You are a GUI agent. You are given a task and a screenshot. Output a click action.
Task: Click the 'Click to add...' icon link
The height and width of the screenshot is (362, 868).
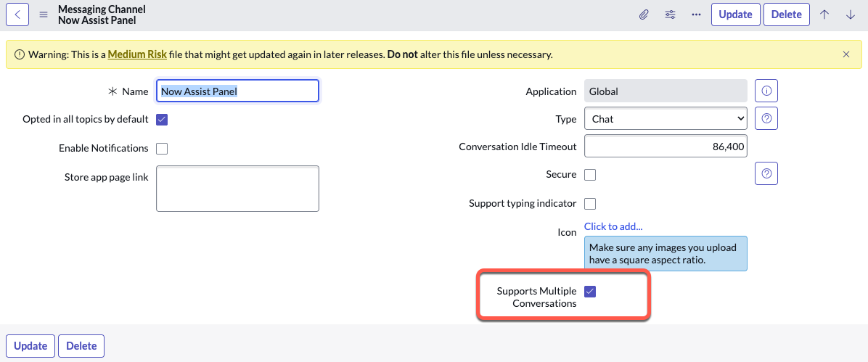tap(613, 226)
